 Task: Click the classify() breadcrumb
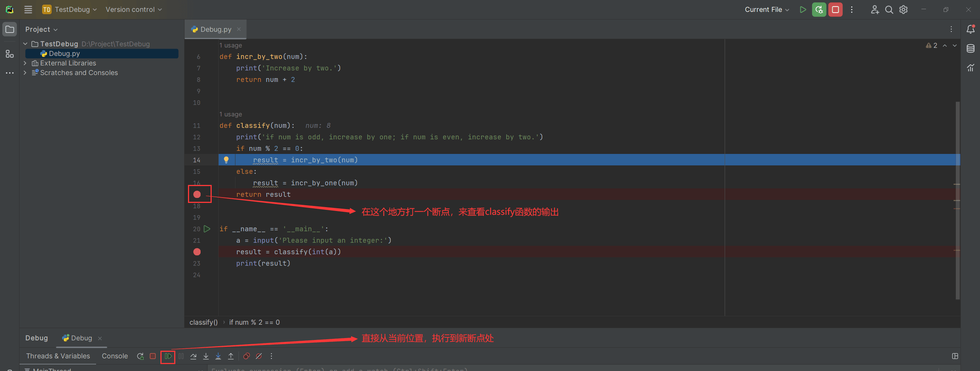[203, 322]
